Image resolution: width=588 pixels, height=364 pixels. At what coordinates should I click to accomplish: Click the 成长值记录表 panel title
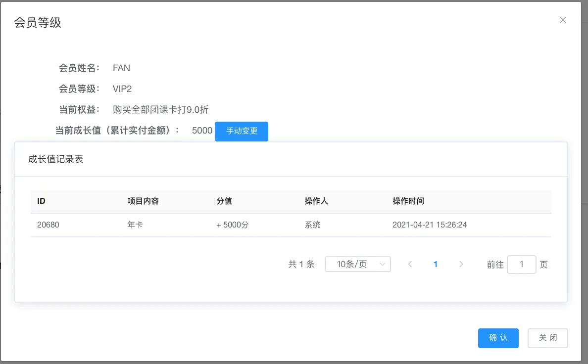coord(56,159)
